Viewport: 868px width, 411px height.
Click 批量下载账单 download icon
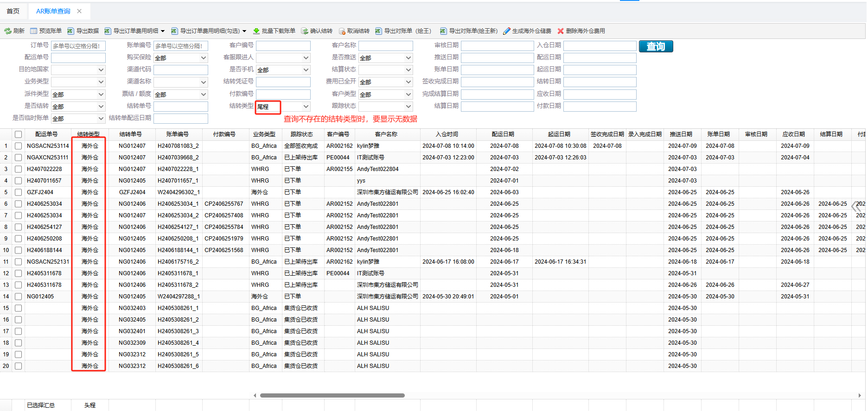(256, 31)
